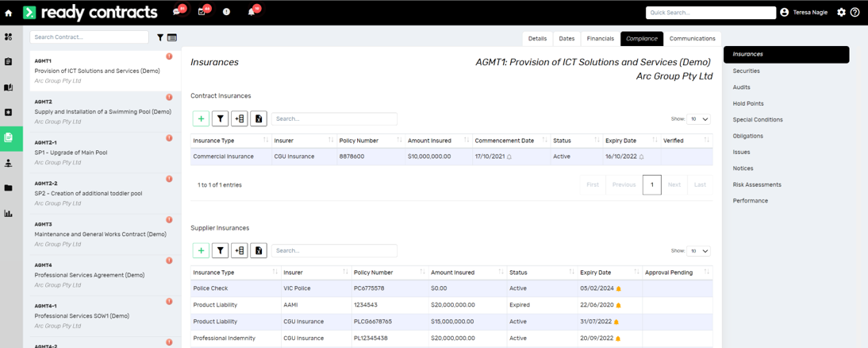Go to page 1 in pagination
Screen dimensions: 868x348
(652, 184)
